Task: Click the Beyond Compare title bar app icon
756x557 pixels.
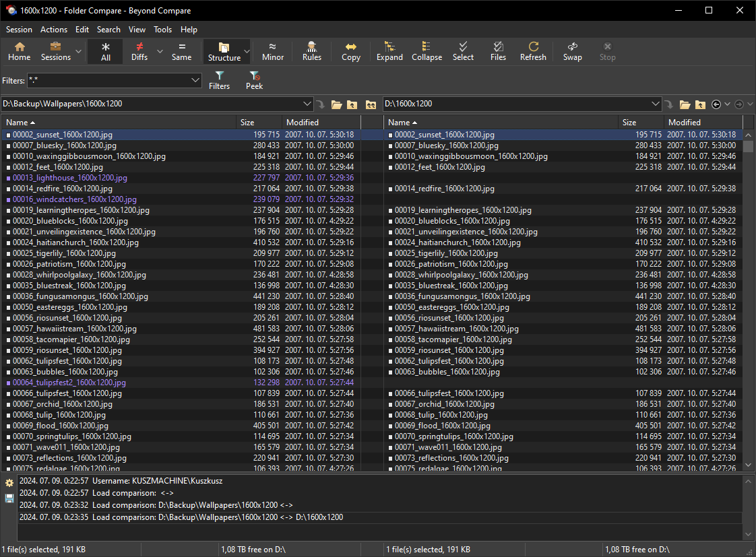Action: tap(11, 10)
